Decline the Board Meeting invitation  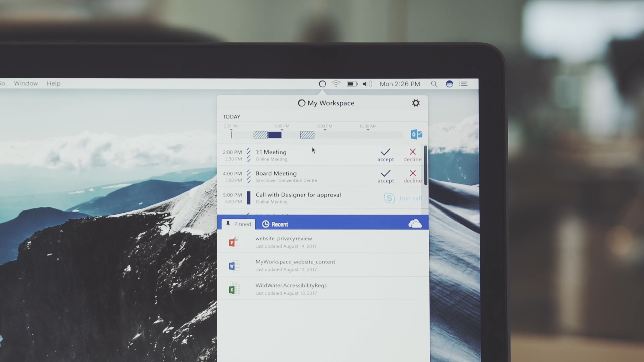point(412,176)
